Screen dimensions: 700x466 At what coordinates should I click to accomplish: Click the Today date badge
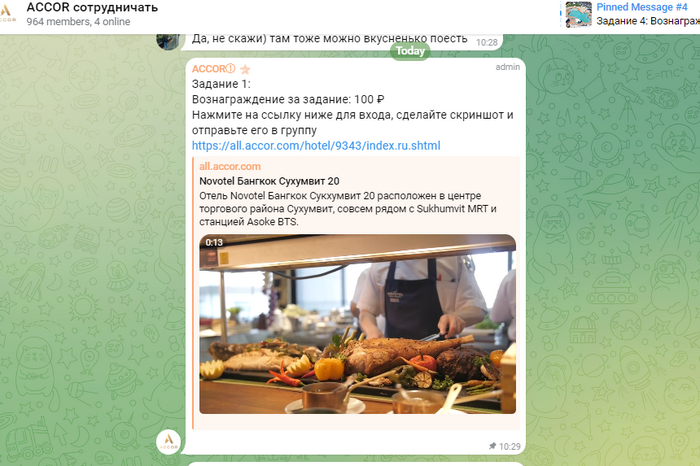coord(410,51)
